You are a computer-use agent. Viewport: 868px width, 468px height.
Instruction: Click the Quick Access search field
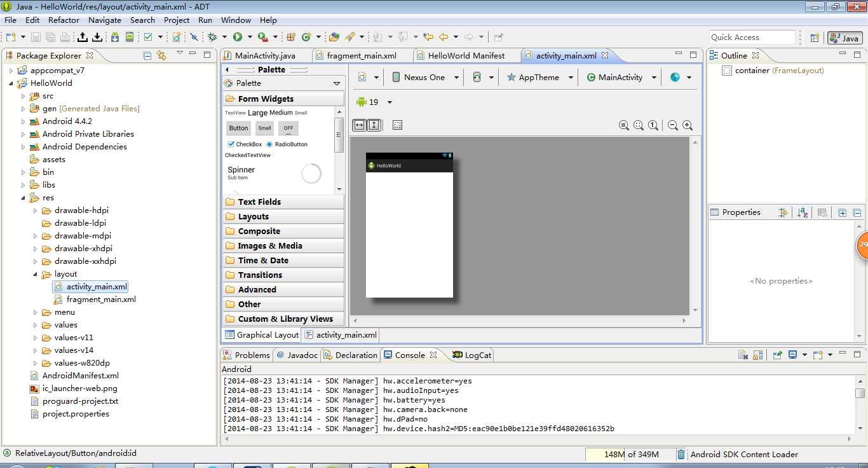coord(752,38)
